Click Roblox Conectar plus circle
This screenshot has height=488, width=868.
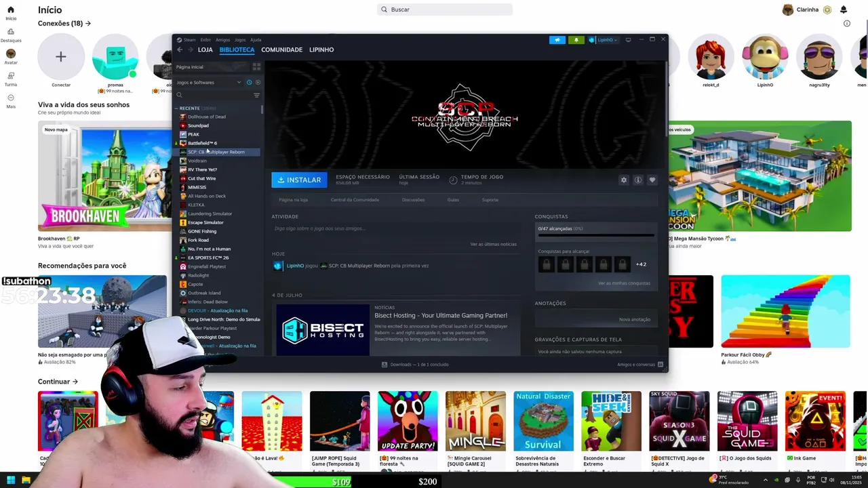coord(61,57)
